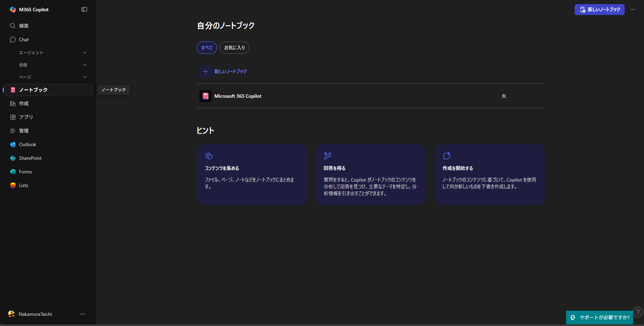
Task: Switch to the お気に入り filter tab
Action: tap(234, 48)
